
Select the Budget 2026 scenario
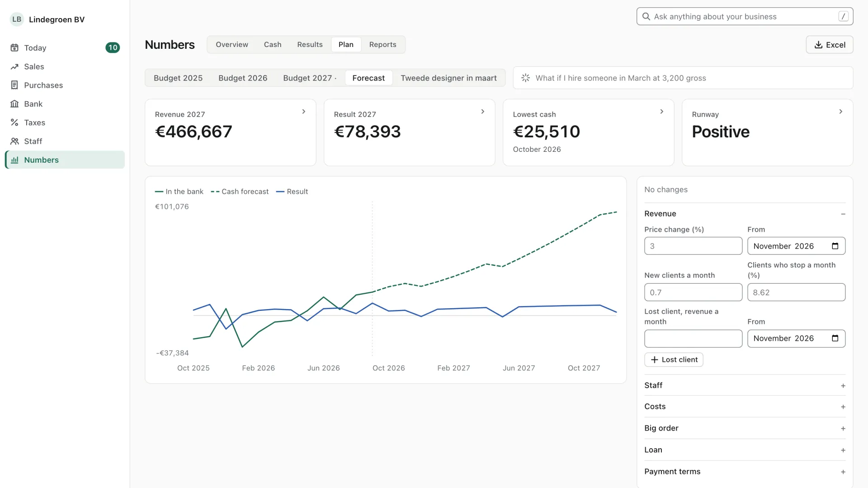tap(243, 78)
